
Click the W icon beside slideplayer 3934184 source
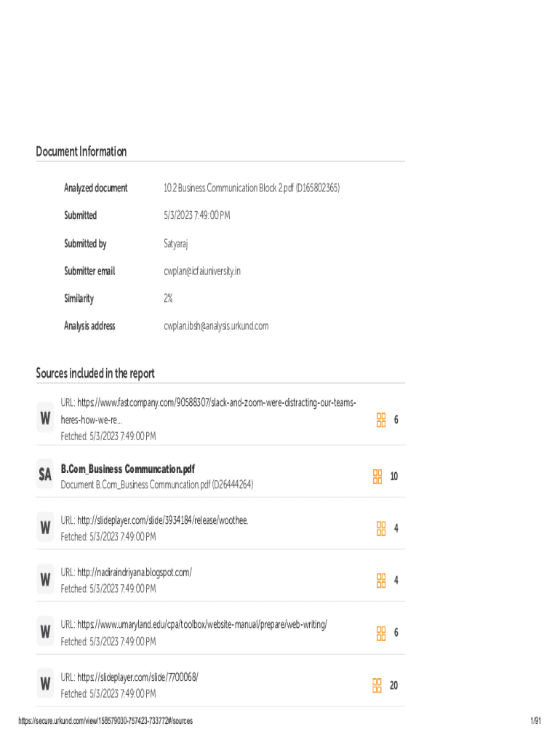[x=45, y=528]
